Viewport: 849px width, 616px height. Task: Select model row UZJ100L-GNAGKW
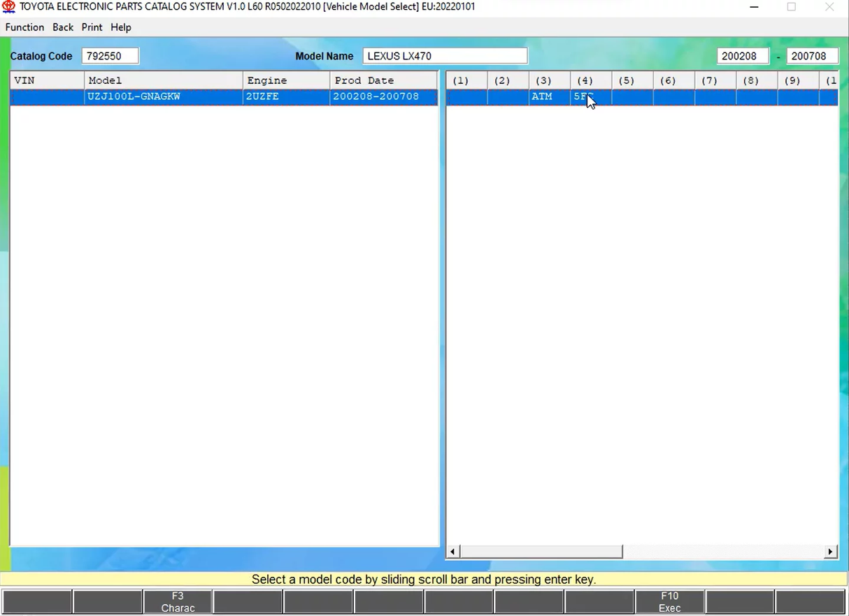pyautogui.click(x=163, y=96)
